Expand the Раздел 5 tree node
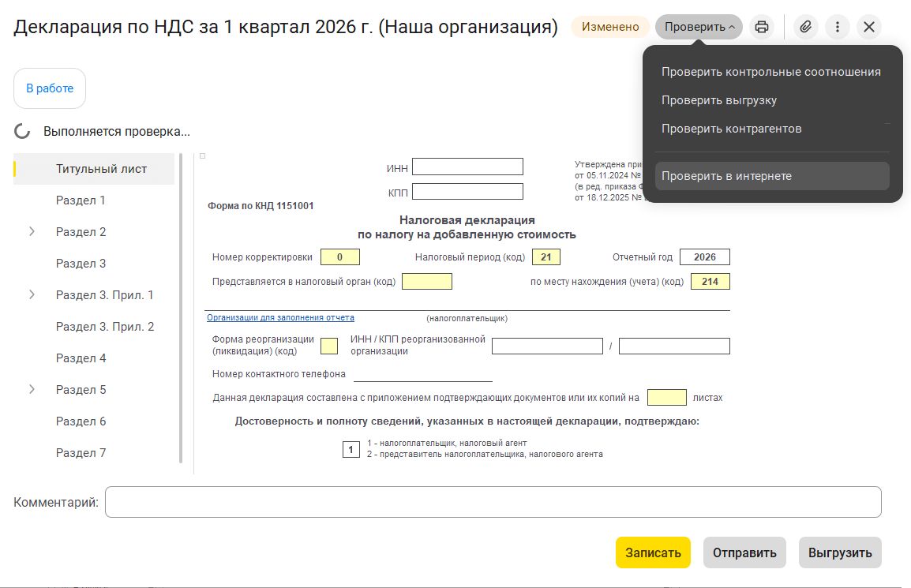Viewport: 911px width, 588px height. click(x=32, y=390)
